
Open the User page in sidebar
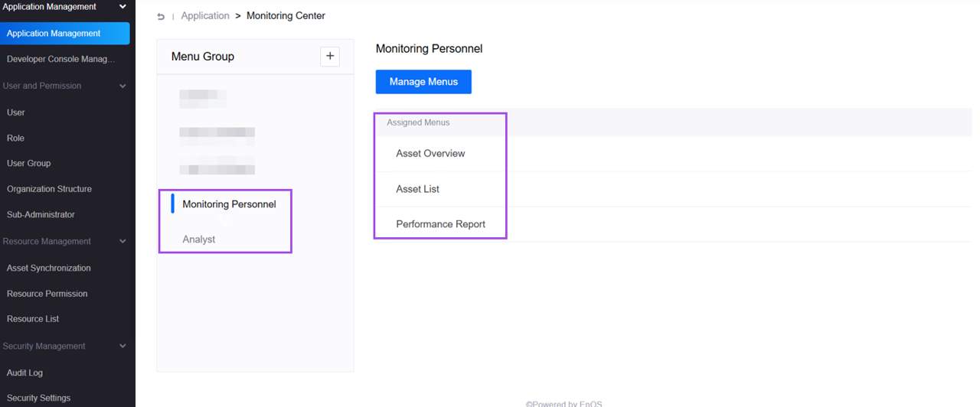(16, 112)
